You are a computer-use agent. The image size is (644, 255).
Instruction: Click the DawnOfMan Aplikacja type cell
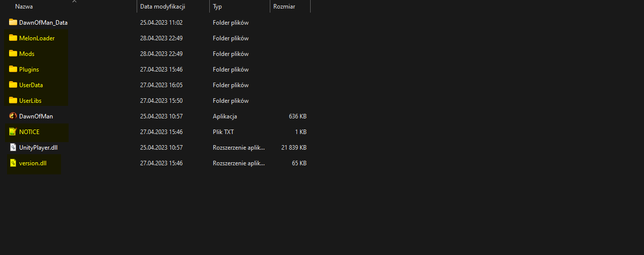pos(225,116)
